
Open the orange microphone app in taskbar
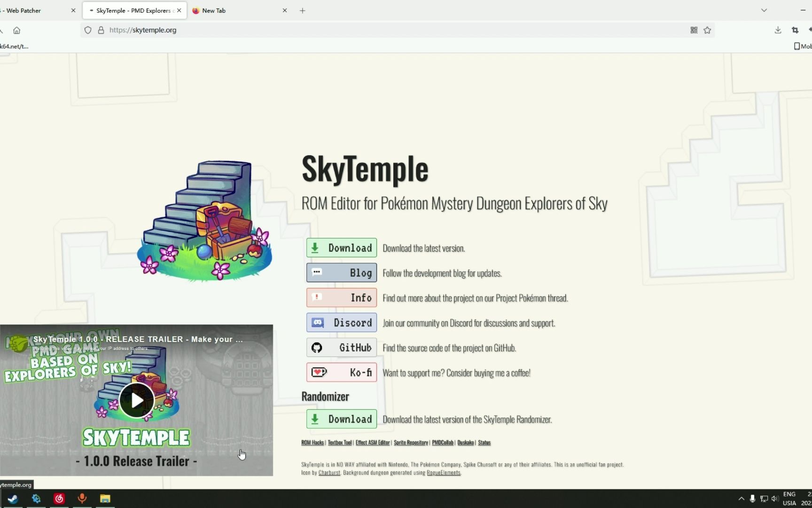82,499
